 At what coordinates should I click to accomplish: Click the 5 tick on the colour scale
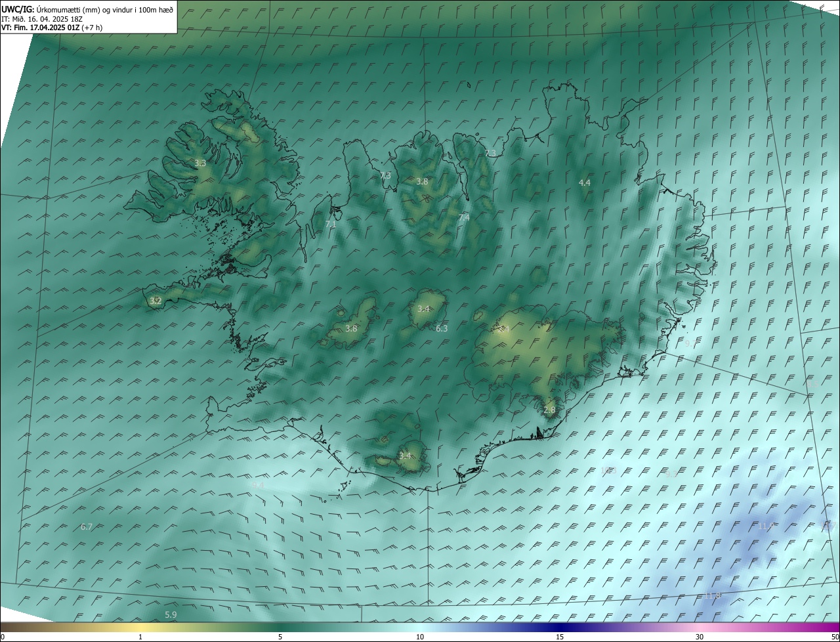280,637
